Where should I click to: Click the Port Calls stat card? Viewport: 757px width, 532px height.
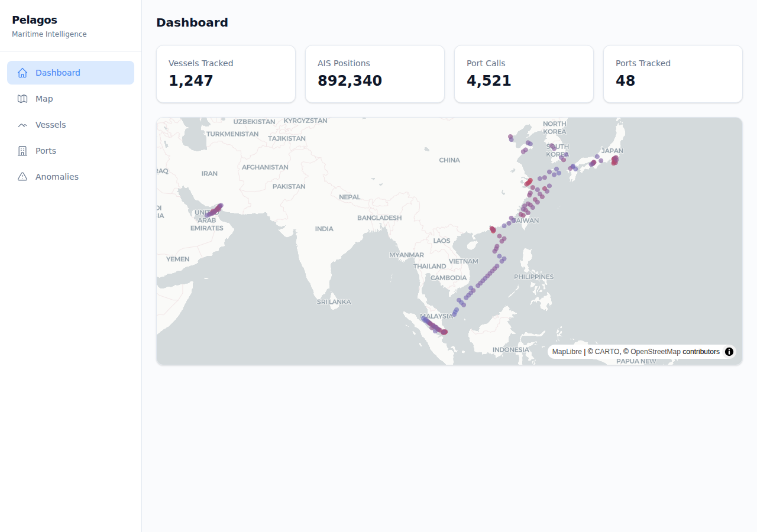point(523,73)
